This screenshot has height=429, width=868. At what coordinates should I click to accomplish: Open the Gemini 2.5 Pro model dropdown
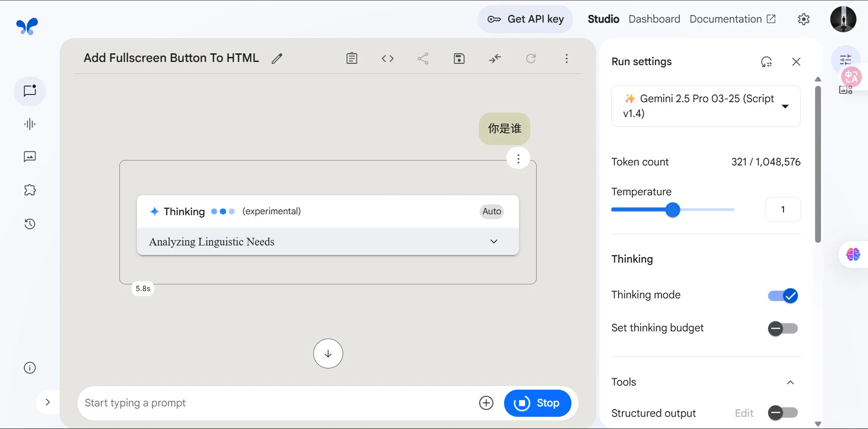click(x=706, y=106)
